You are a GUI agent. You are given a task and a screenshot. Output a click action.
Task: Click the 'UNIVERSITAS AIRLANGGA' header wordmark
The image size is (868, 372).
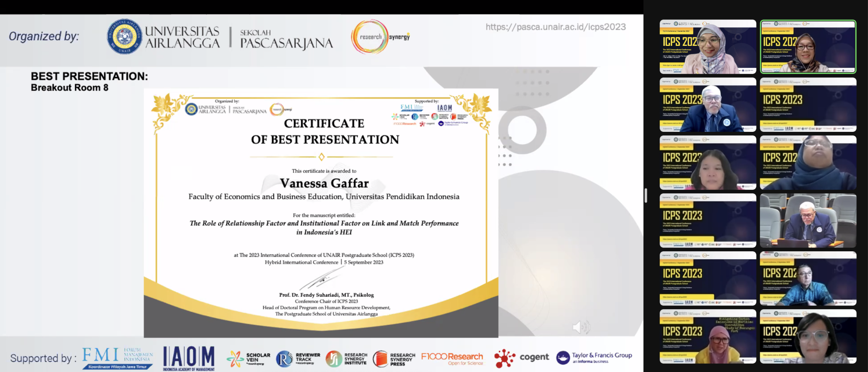182,37
